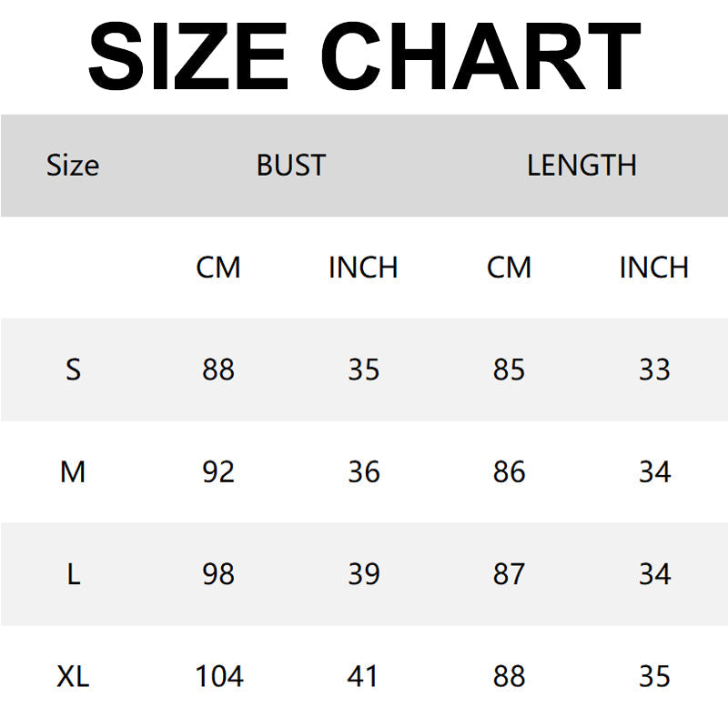The width and height of the screenshot is (728, 728).
Task: Click the BUST column header
Action: pyautogui.click(x=291, y=166)
